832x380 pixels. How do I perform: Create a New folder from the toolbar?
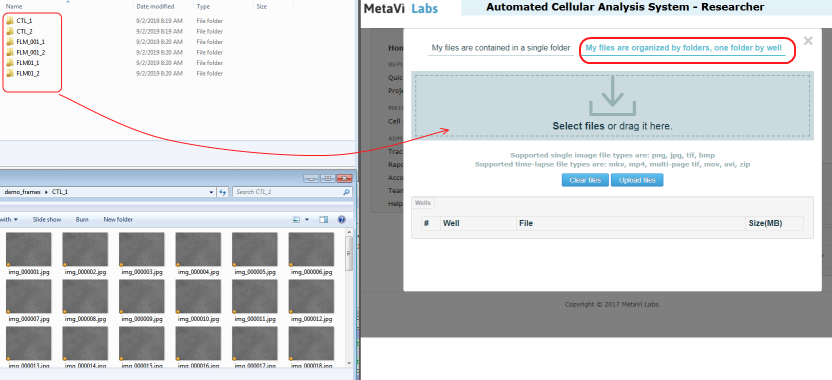point(118,220)
